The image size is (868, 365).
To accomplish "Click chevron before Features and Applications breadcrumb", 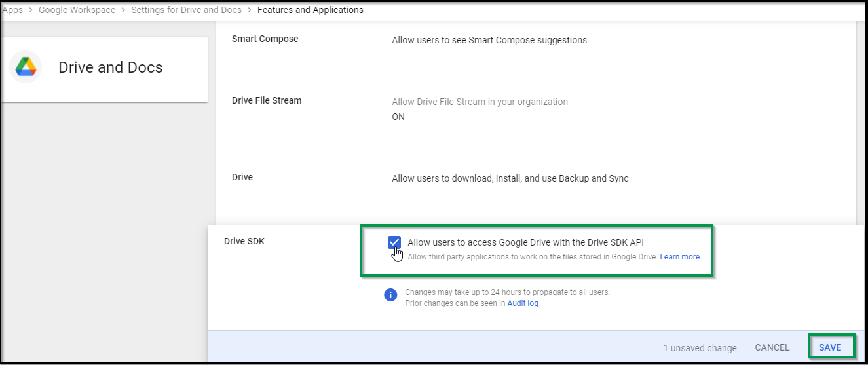I will click(250, 10).
